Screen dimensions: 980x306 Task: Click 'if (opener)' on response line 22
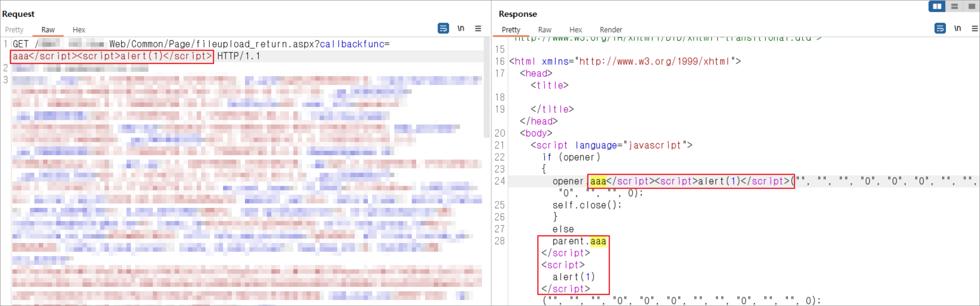coord(571,157)
